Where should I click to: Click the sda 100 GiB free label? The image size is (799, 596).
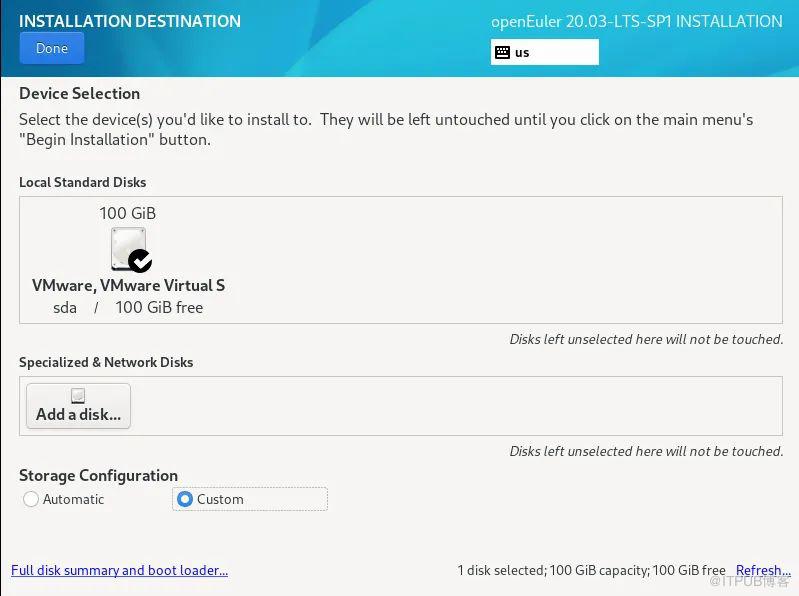(128, 308)
